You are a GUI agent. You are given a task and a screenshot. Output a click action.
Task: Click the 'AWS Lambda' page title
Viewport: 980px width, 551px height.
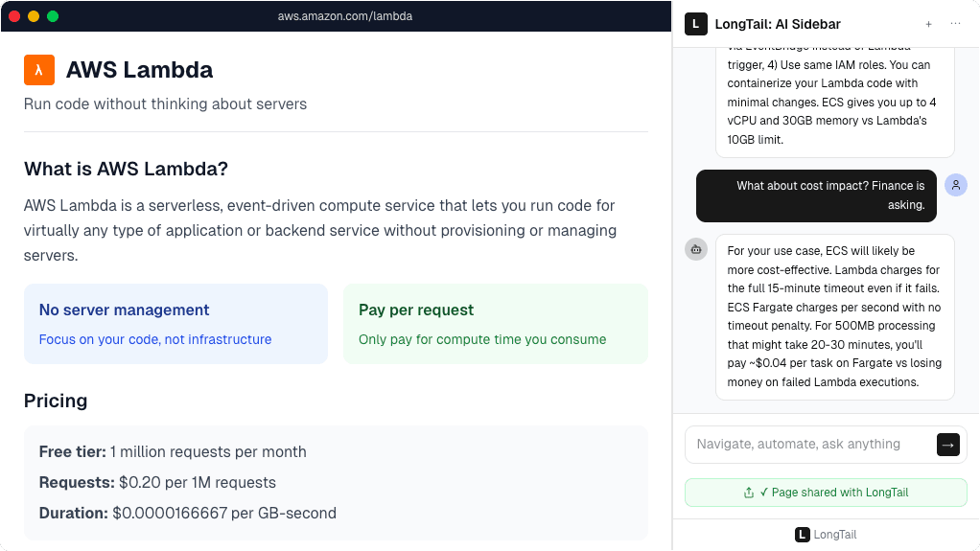pyautogui.click(x=139, y=70)
